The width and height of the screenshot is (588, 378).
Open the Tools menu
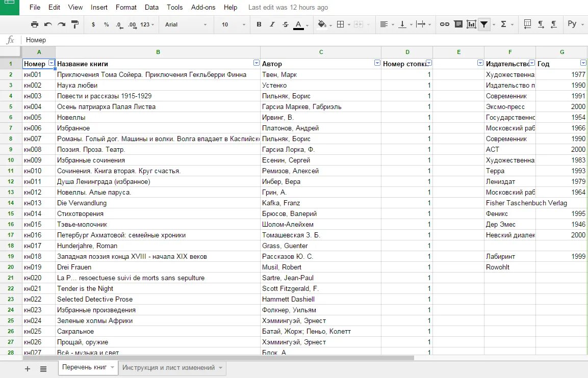coord(175,7)
